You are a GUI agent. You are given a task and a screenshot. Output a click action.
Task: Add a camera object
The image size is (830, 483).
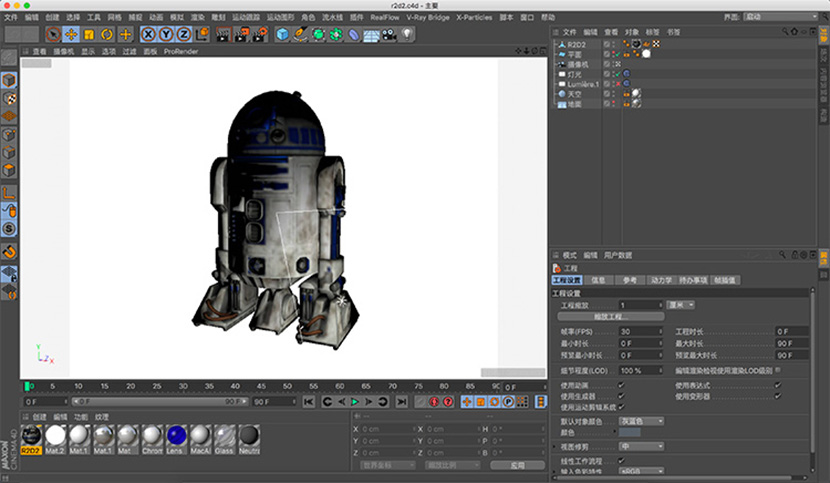point(390,34)
